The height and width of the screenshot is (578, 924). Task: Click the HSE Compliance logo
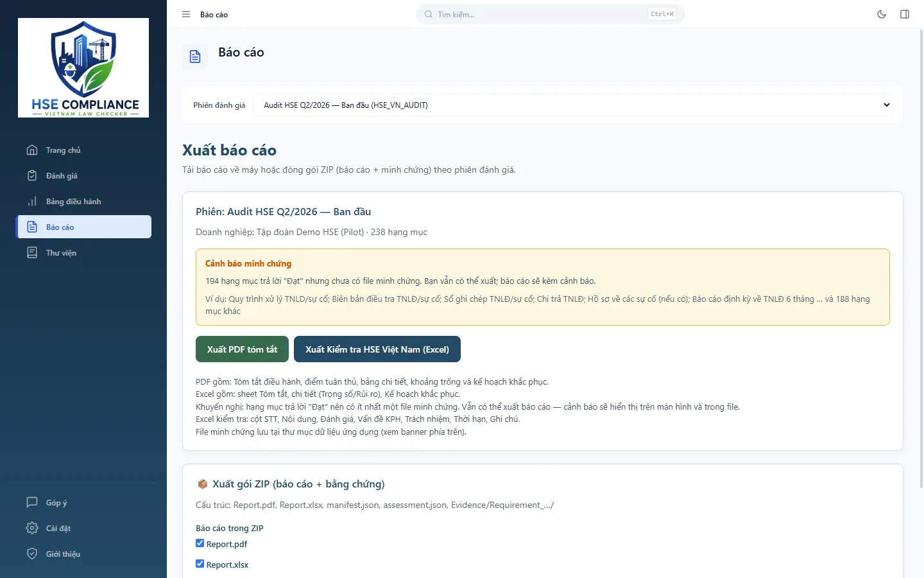pyautogui.click(x=83, y=67)
